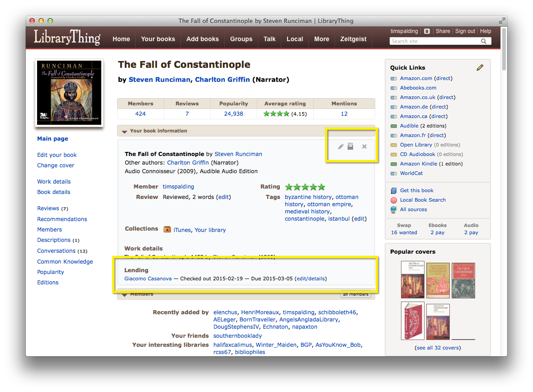Open the Book details sidebar link

(x=54, y=192)
